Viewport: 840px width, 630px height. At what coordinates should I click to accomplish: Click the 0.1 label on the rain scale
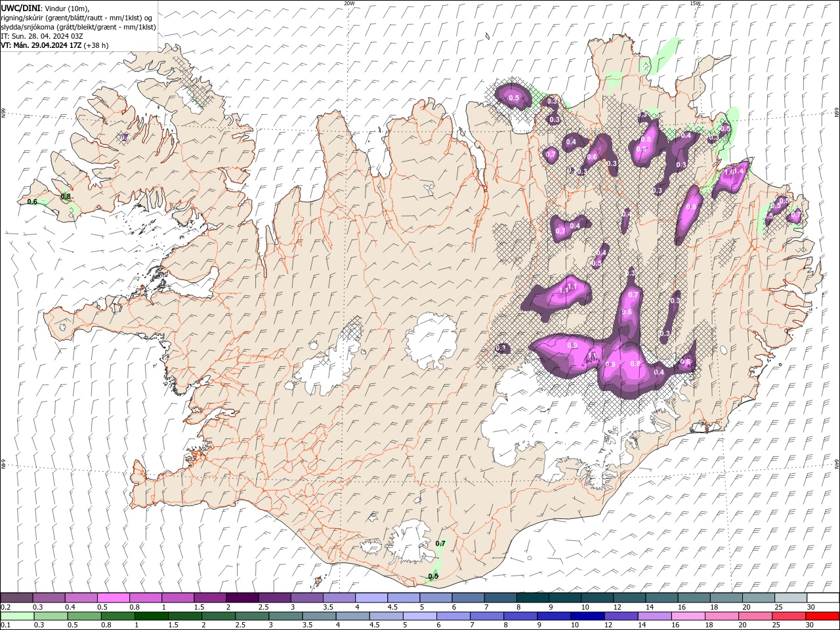(6, 625)
